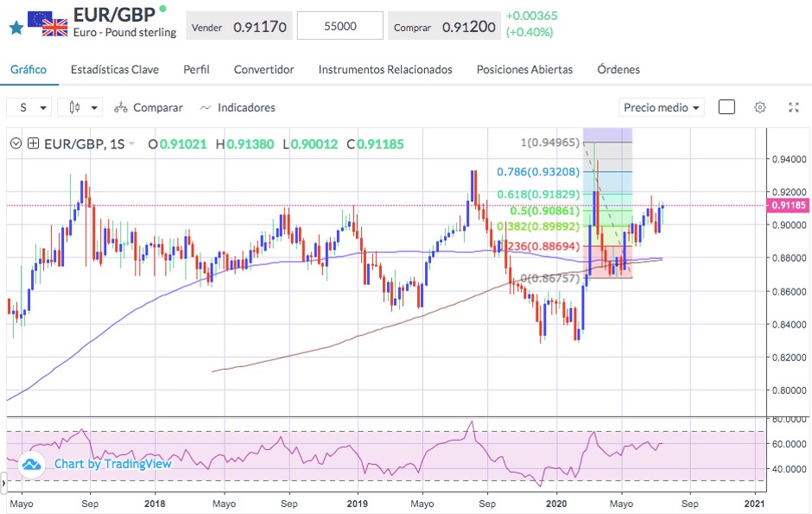The width and height of the screenshot is (812, 514).
Task: Open the Órdenes tab
Action: tap(619, 69)
